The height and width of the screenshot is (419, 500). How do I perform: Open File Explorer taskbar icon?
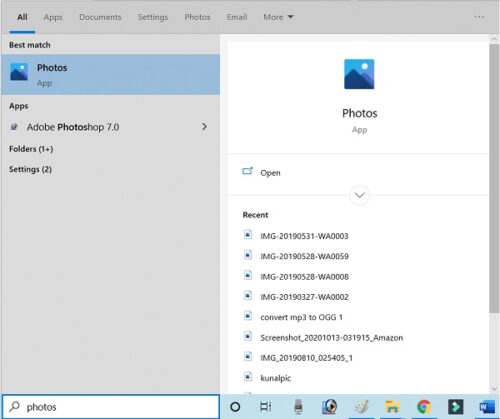392,407
